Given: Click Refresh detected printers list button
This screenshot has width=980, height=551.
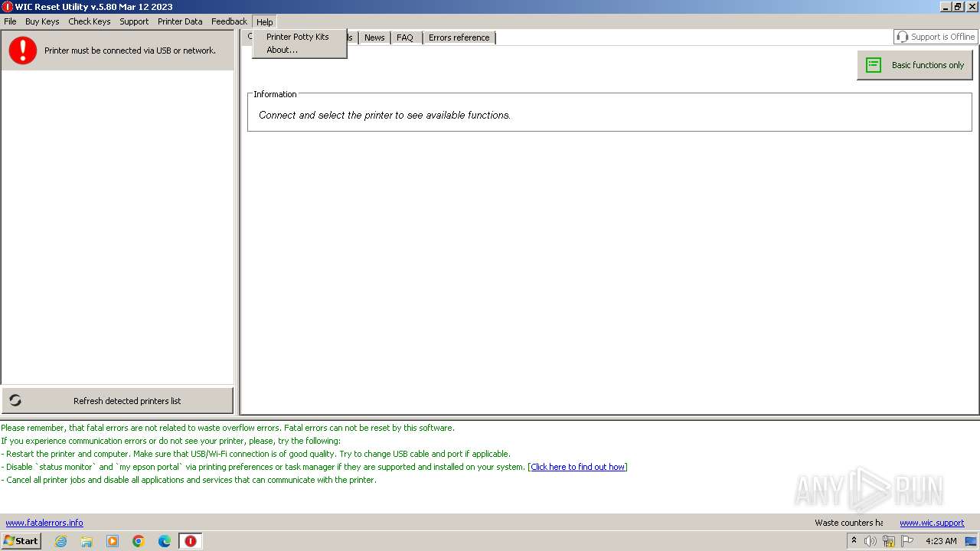Looking at the screenshot, I should (x=117, y=400).
